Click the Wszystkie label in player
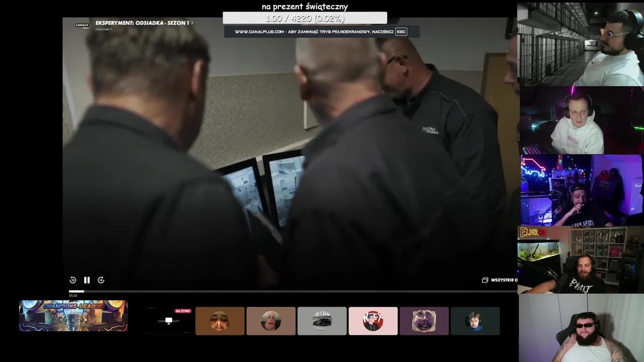The height and width of the screenshot is (362, 644). 504,280
